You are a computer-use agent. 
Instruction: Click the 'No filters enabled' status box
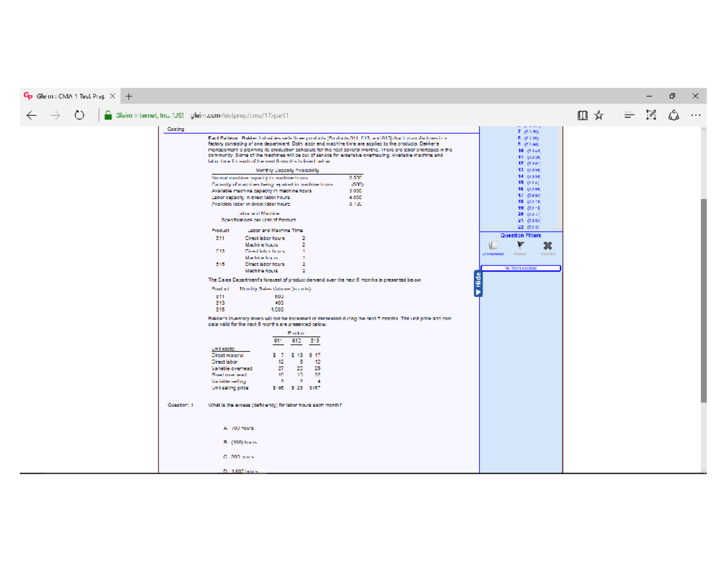coord(521,268)
